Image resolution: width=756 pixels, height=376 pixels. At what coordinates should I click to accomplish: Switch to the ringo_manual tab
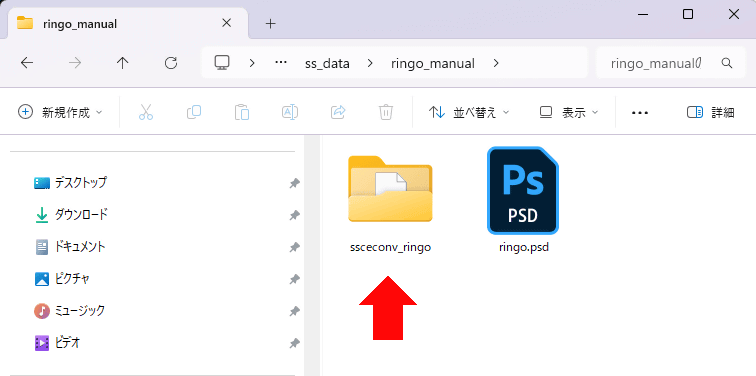point(128,23)
